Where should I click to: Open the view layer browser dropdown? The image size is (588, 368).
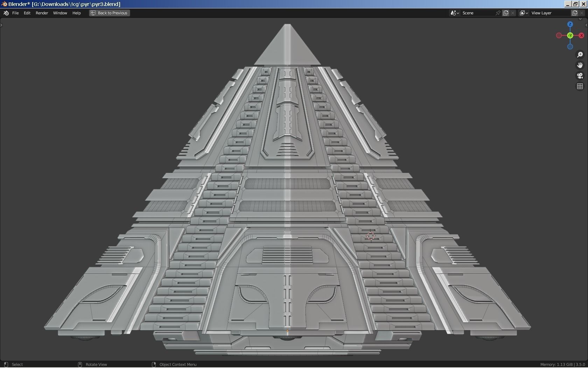point(524,13)
